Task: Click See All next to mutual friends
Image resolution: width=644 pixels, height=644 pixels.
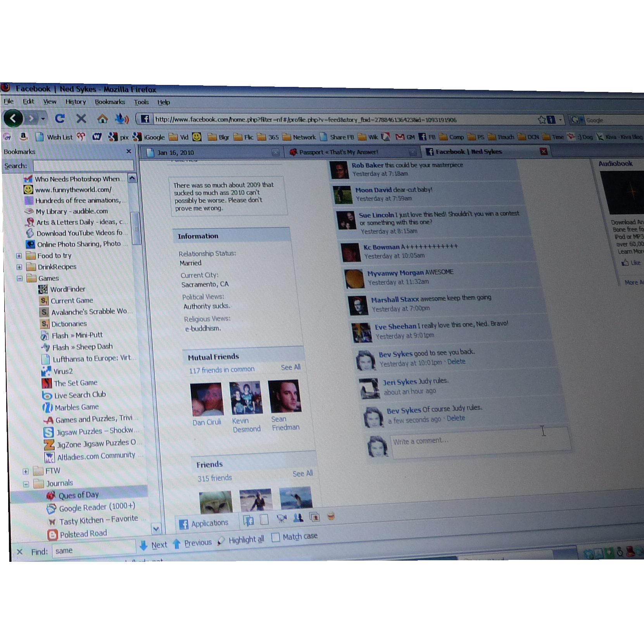Action: [x=290, y=367]
